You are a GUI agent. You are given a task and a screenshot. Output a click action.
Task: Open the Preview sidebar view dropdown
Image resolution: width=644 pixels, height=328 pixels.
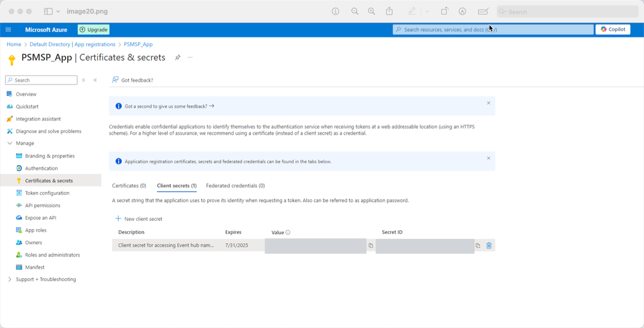click(58, 12)
